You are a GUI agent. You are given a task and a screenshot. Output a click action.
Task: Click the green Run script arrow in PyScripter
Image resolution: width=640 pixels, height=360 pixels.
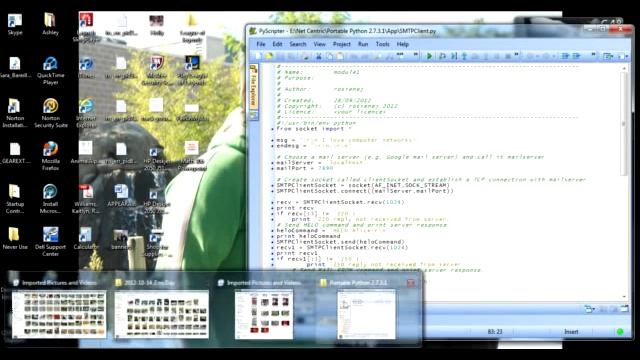tap(429, 56)
